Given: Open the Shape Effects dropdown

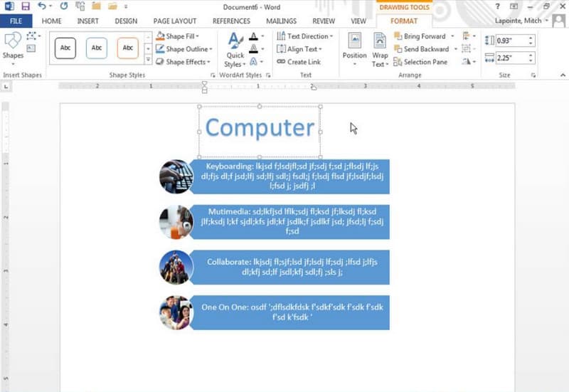Looking at the screenshot, I should [183, 62].
